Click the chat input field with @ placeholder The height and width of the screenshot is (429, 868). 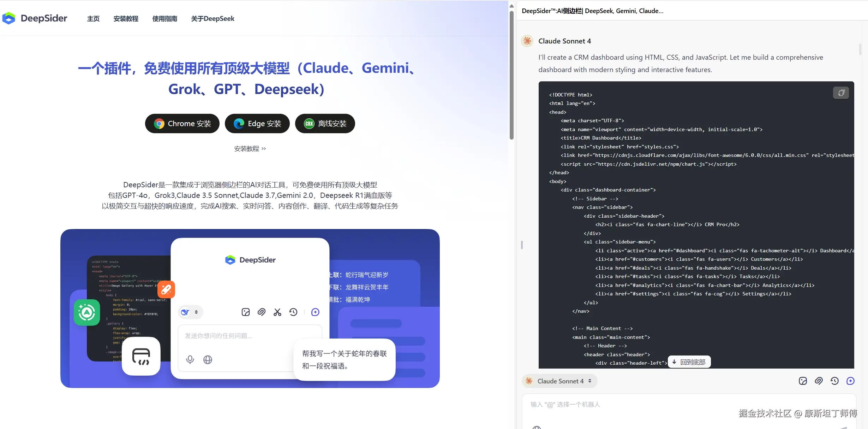pos(671,405)
